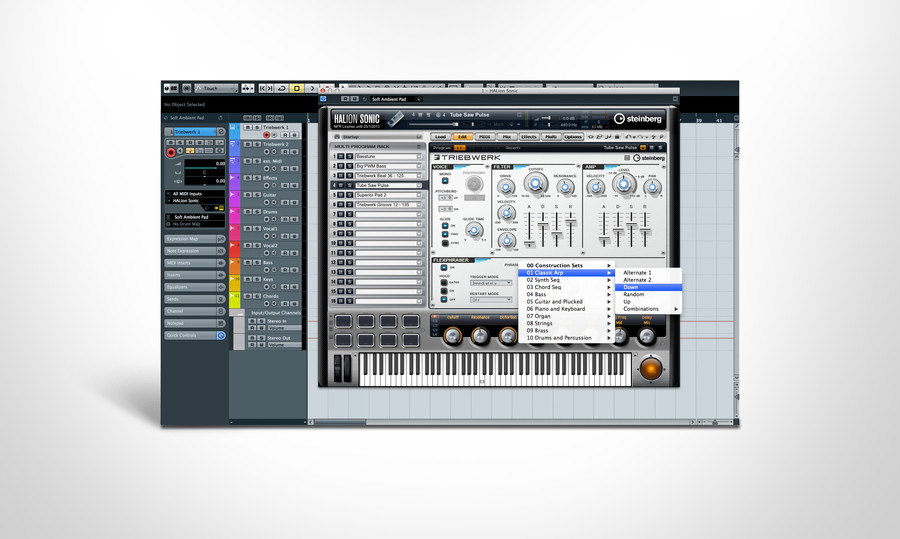This screenshot has width=900, height=539.
Task: Go to previous marker in Cubase transport
Action: point(262,88)
